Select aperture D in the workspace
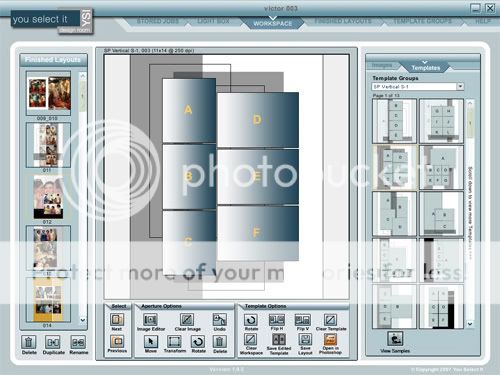500x375 pixels. [x=258, y=120]
